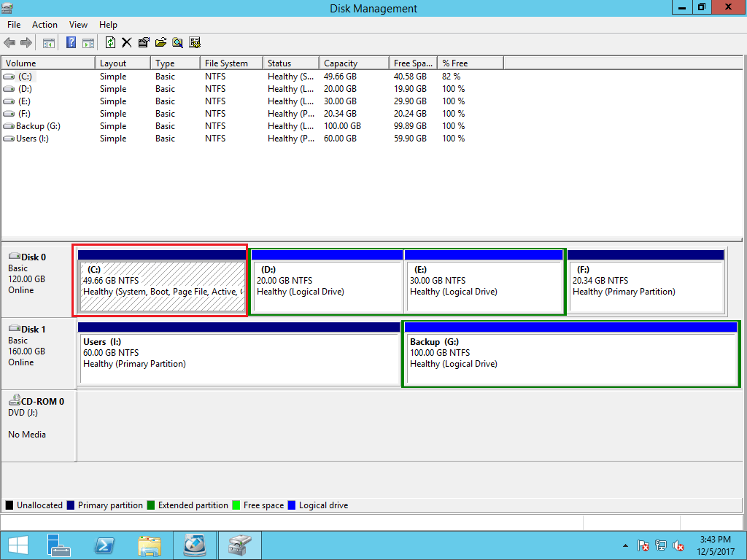Click the network tray icon
747x560 pixels.
click(661, 545)
